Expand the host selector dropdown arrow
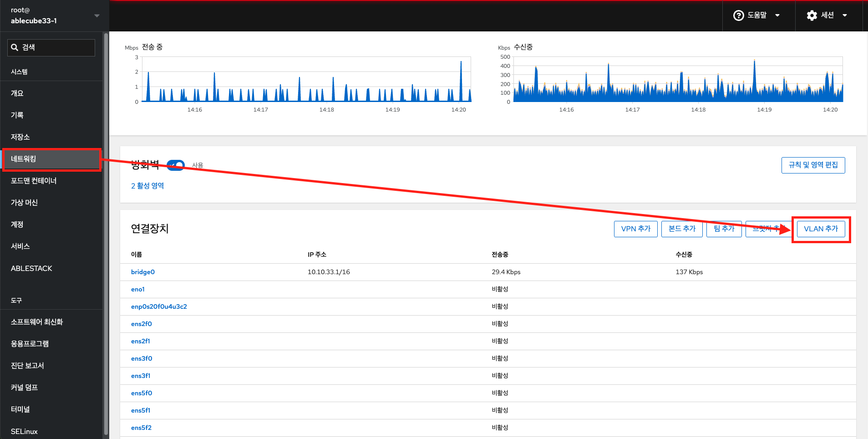The width and height of the screenshot is (868, 439). [96, 15]
